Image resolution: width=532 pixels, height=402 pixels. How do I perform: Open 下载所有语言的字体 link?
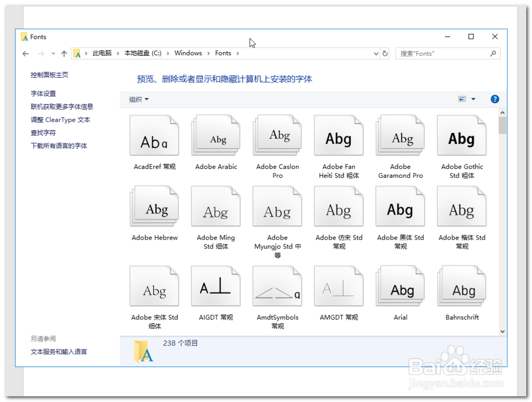(x=59, y=146)
